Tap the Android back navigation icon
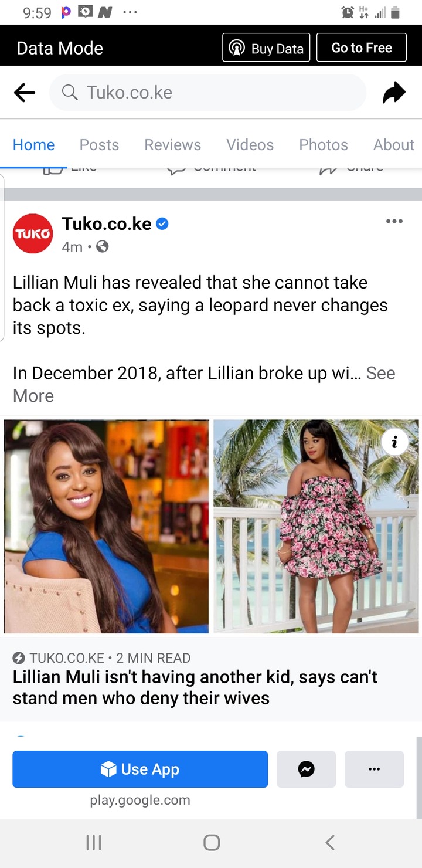 click(330, 843)
